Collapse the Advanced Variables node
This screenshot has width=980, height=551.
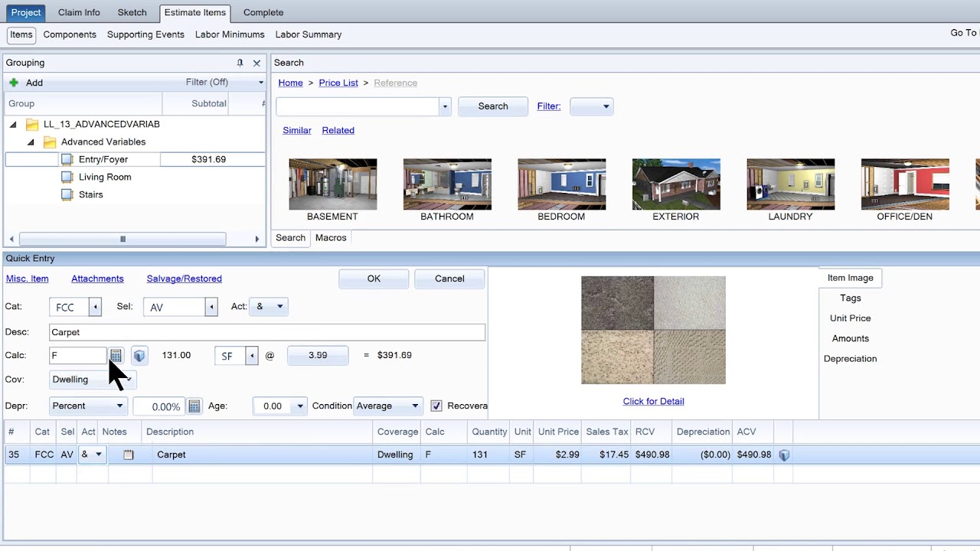point(31,142)
